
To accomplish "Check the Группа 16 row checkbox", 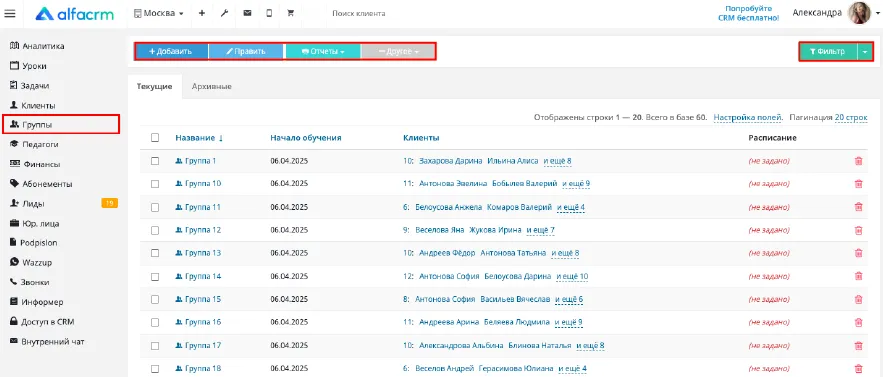I will 155,322.
